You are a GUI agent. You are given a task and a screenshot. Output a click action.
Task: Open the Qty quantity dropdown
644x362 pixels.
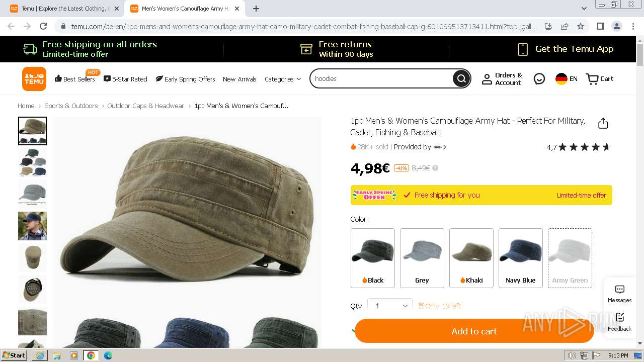390,306
